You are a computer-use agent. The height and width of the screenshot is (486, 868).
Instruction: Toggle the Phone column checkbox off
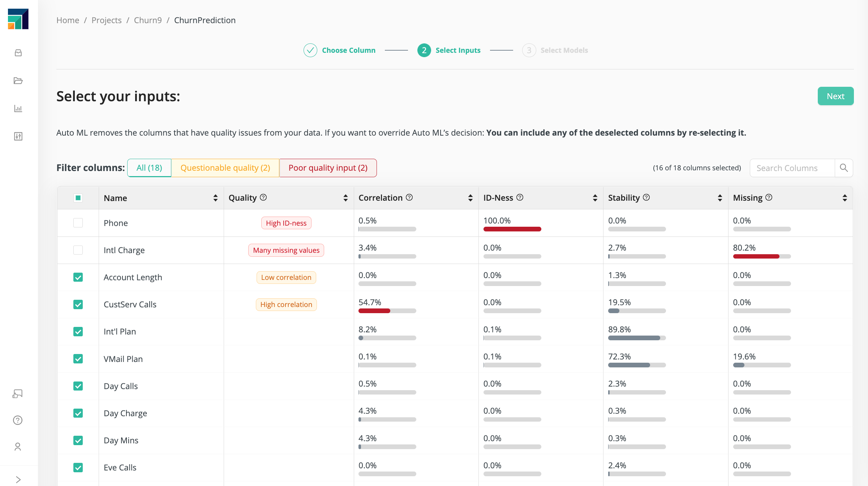click(x=78, y=222)
